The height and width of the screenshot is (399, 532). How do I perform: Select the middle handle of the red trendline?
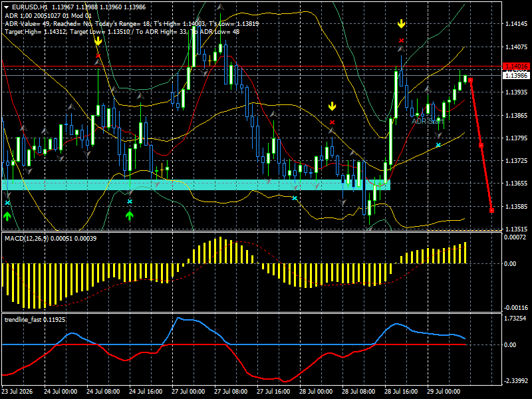[x=481, y=145]
